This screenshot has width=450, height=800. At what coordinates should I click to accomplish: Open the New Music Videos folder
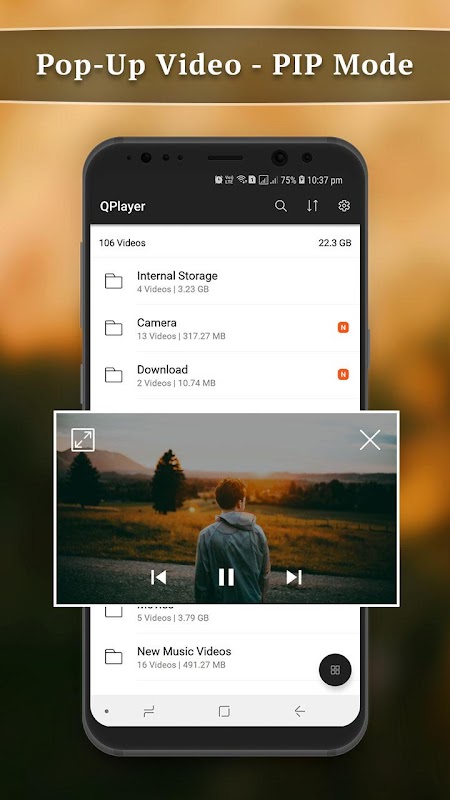[225, 657]
